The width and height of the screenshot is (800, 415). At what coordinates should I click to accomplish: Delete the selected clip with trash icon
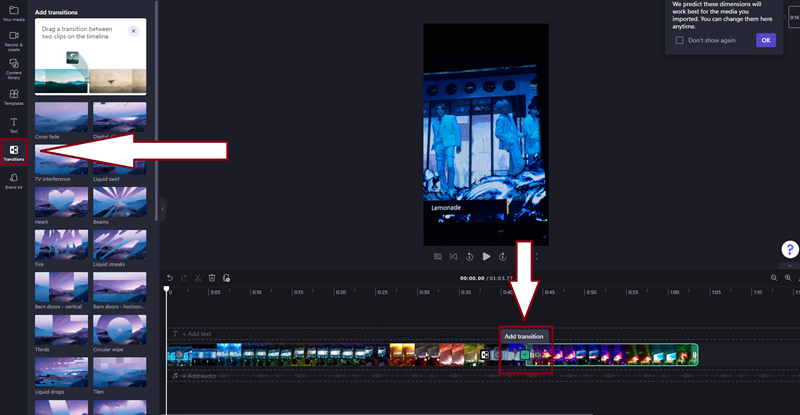click(x=212, y=278)
